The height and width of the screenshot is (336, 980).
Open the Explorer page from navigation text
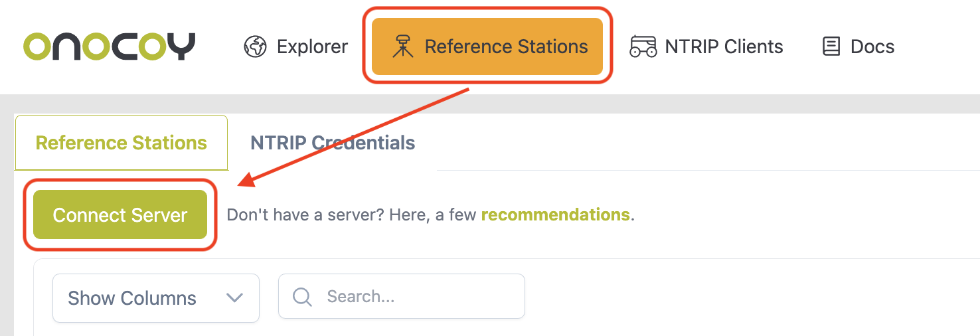click(x=312, y=46)
